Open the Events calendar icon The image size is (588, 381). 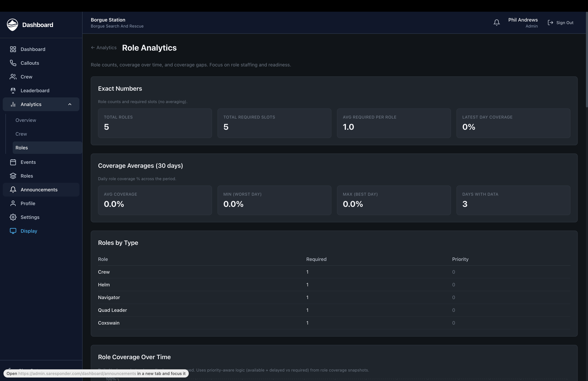click(13, 162)
